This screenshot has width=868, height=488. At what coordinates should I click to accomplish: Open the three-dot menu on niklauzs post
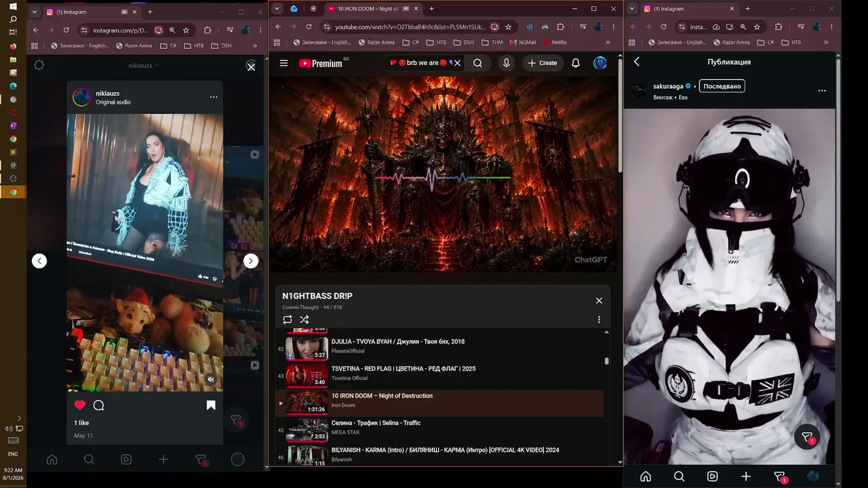(x=214, y=97)
